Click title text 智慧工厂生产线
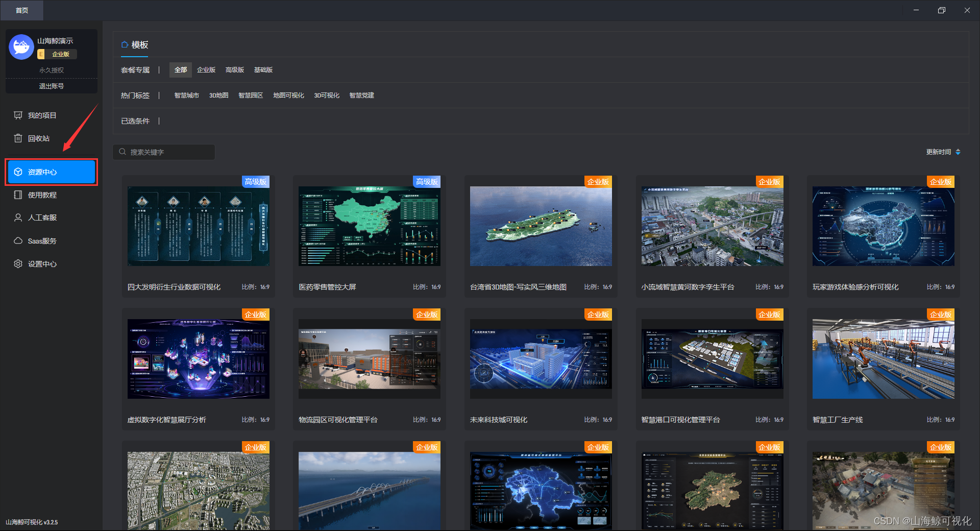980x531 pixels. [838, 420]
